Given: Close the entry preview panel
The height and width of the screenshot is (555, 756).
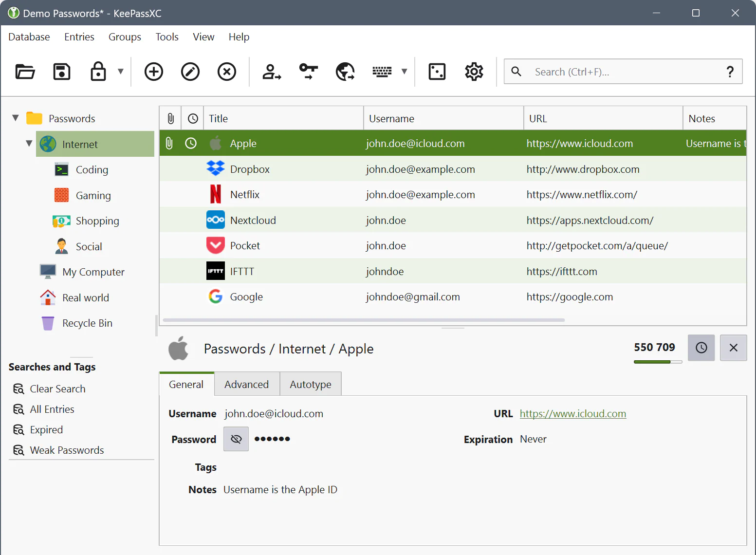Looking at the screenshot, I should 733,348.
